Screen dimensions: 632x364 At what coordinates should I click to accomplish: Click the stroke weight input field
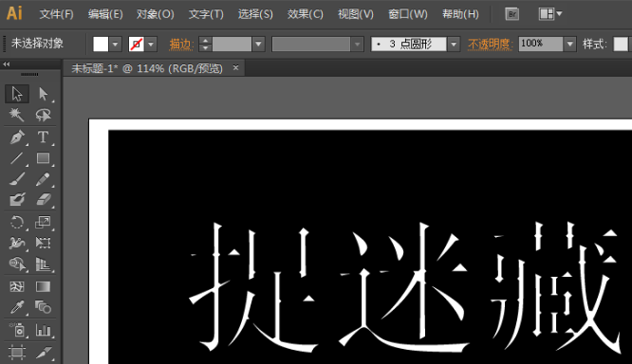pyautogui.click(x=232, y=44)
